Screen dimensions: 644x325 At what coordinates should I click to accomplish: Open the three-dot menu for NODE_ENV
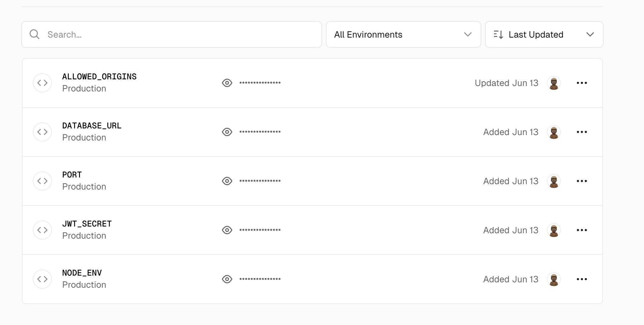pyautogui.click(x=582, y=279)
